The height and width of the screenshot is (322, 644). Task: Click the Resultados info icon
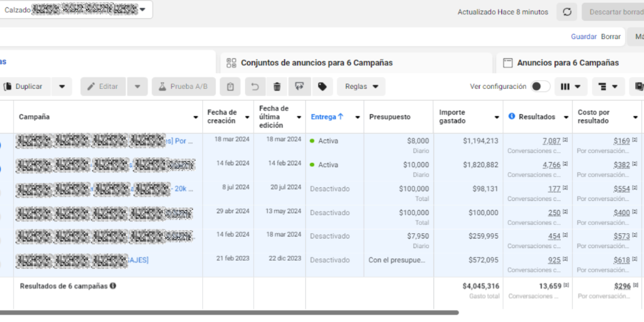pyautogui.click(x=512, y=116)
